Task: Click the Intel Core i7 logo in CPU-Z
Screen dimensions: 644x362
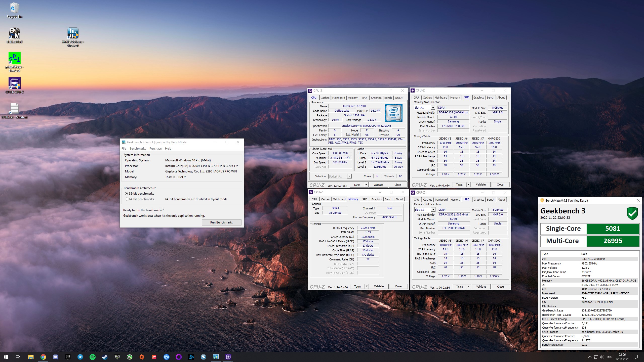Action: pyautogui.click(x=394, y=113)
